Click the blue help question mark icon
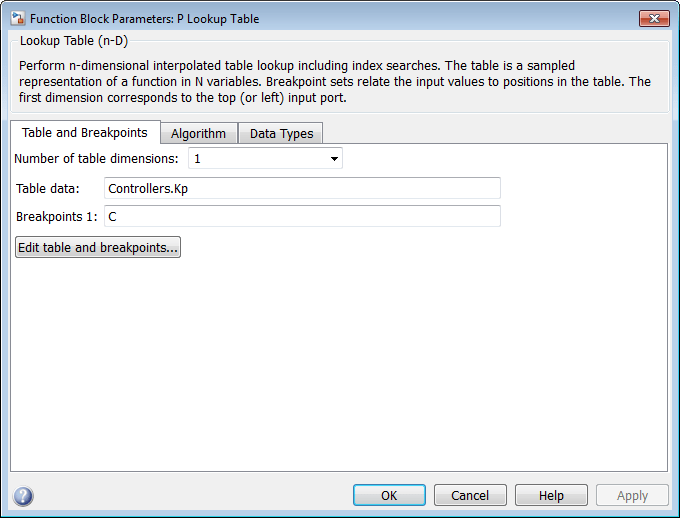Screen dimensions: 680x518 23,496
